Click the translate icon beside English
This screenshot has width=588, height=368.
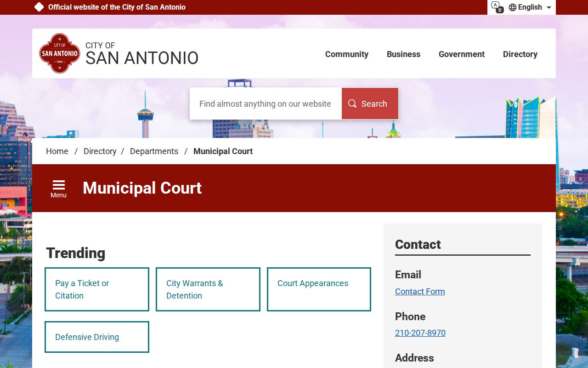pyautogui.click(x=497, y=7)
